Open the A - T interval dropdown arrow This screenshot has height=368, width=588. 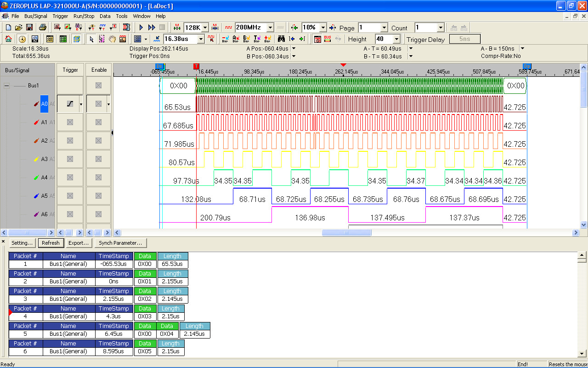tap(411, 48)
